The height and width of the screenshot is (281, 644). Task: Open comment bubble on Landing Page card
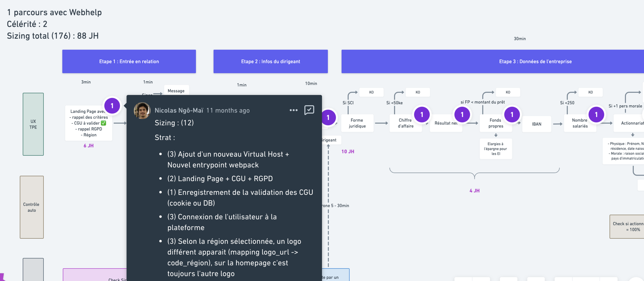[112, 106]
